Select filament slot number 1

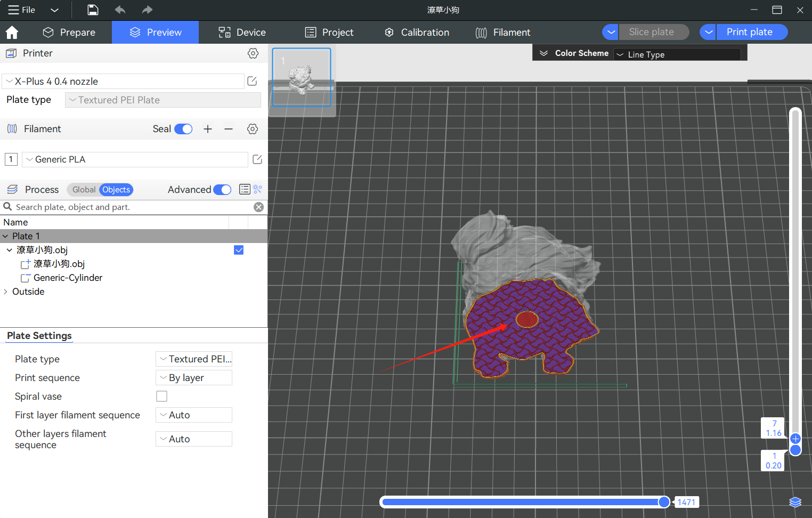pyautogui.click(x=11, y=159)
